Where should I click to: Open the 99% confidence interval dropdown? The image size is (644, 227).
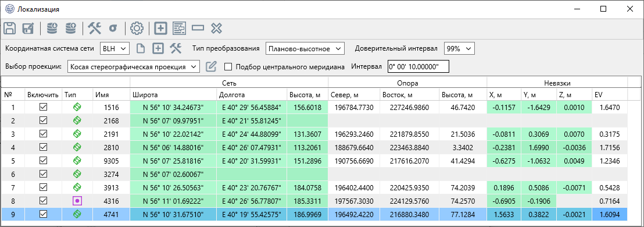459,48
